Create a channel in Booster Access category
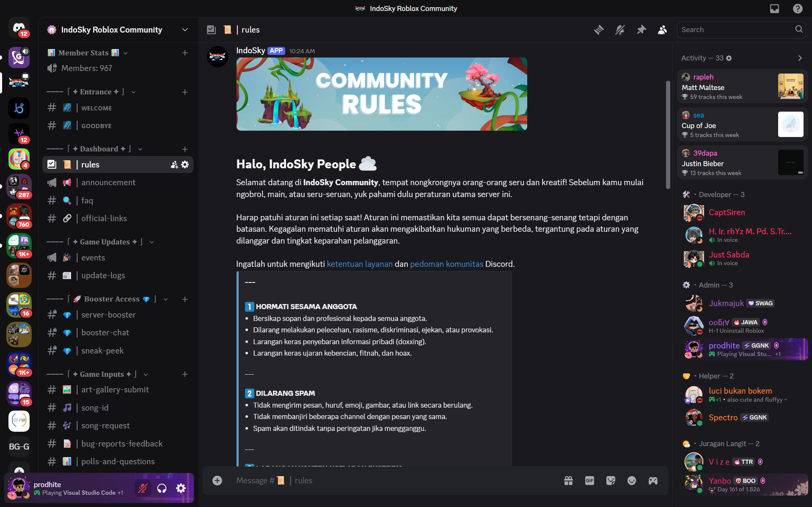This screenshot has height=507, width=812. 185,299
